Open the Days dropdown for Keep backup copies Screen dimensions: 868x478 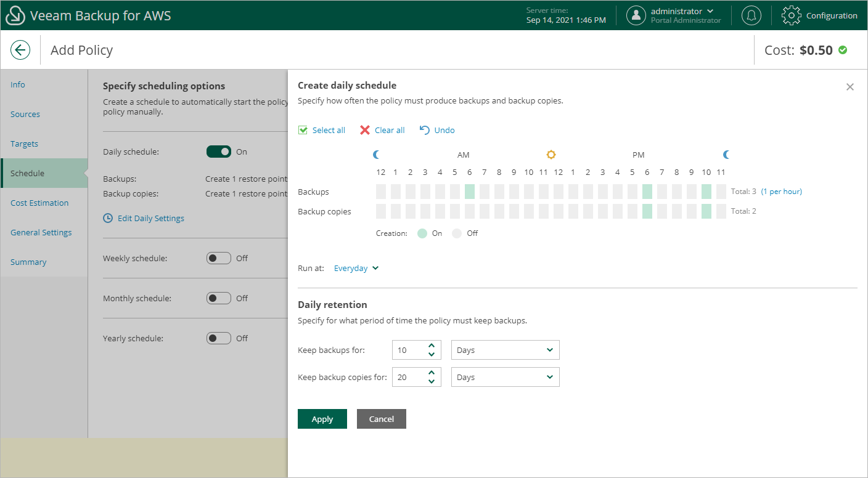506,377
